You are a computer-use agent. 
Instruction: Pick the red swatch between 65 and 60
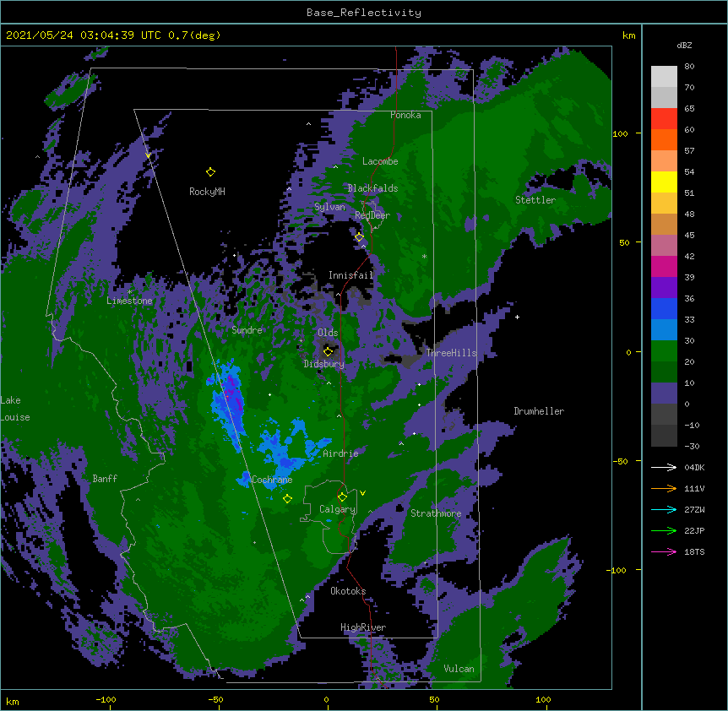[664, 119]
